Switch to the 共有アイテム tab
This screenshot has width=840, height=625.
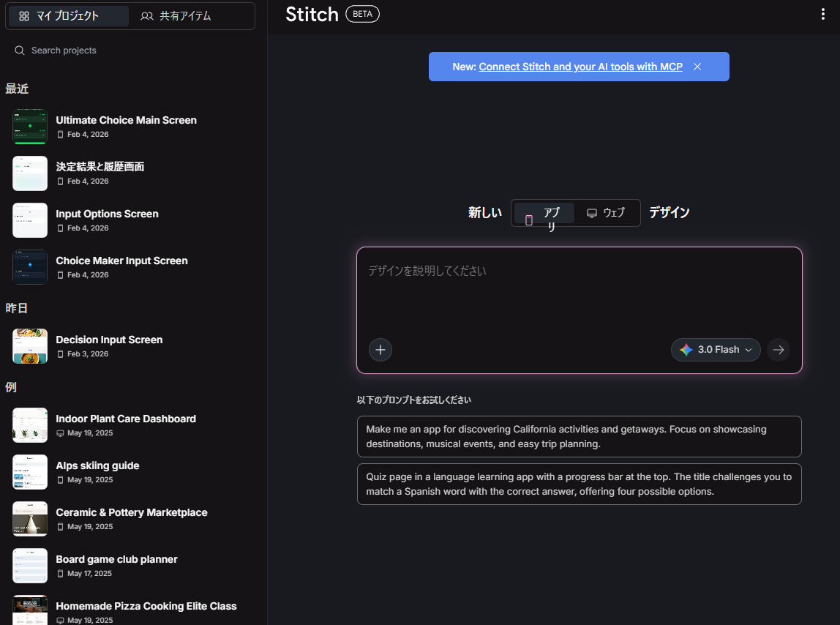(x=176, y=16)
